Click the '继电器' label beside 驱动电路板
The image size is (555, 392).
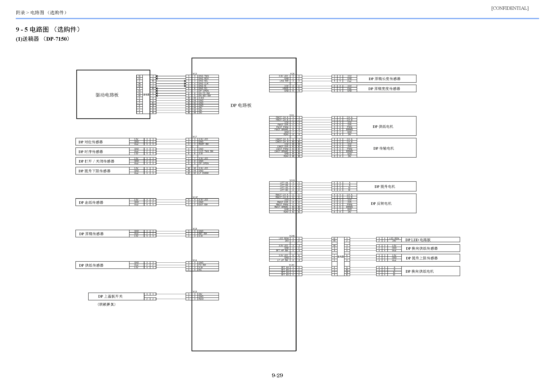[x=146, y=94]
